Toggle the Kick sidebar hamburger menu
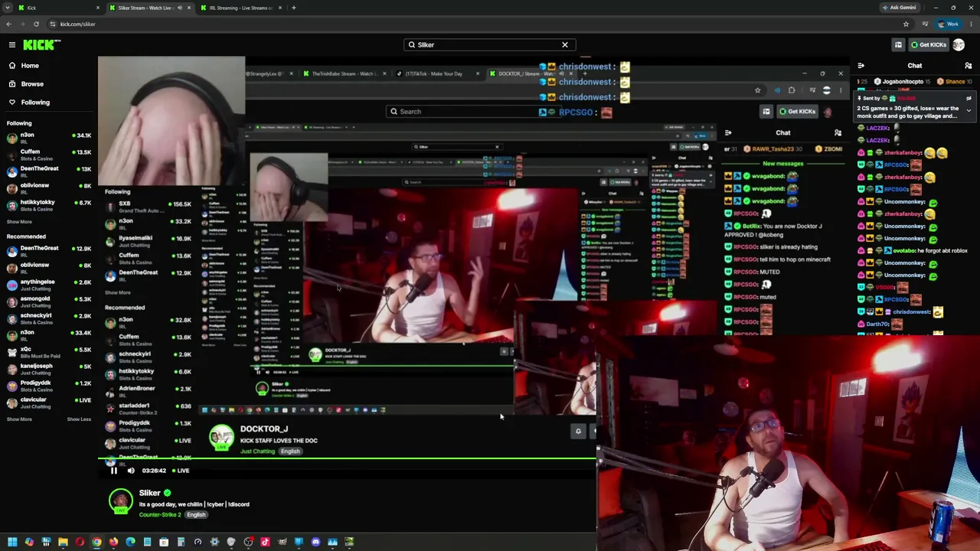980x551 pixels. pyautogui.click(x=12, y=44)
